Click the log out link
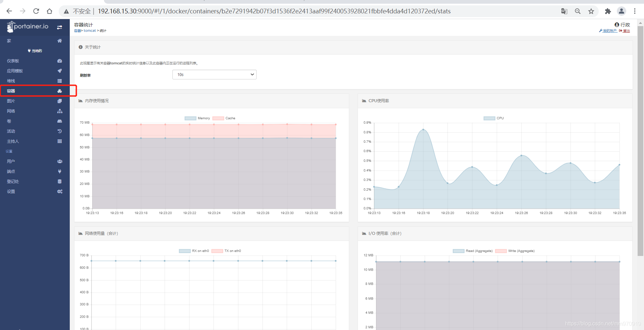Screen dimensions: 644x330 [x=626, y=31]
